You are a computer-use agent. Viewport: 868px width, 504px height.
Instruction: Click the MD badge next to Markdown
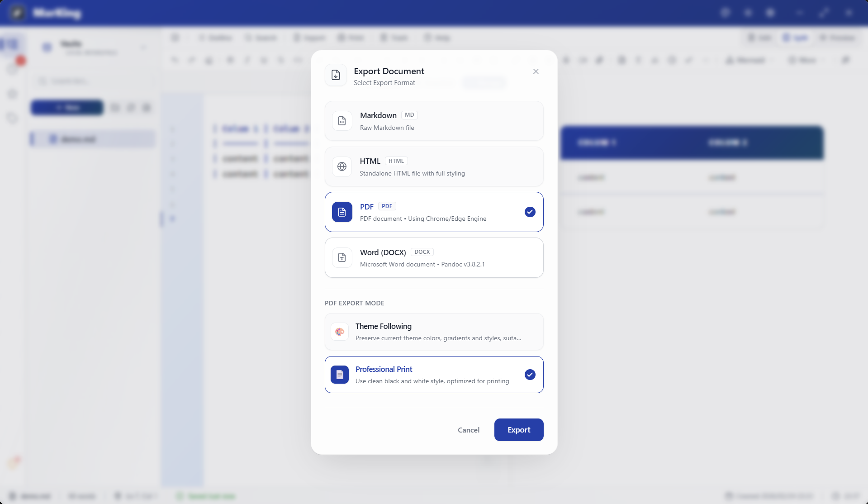409,115
